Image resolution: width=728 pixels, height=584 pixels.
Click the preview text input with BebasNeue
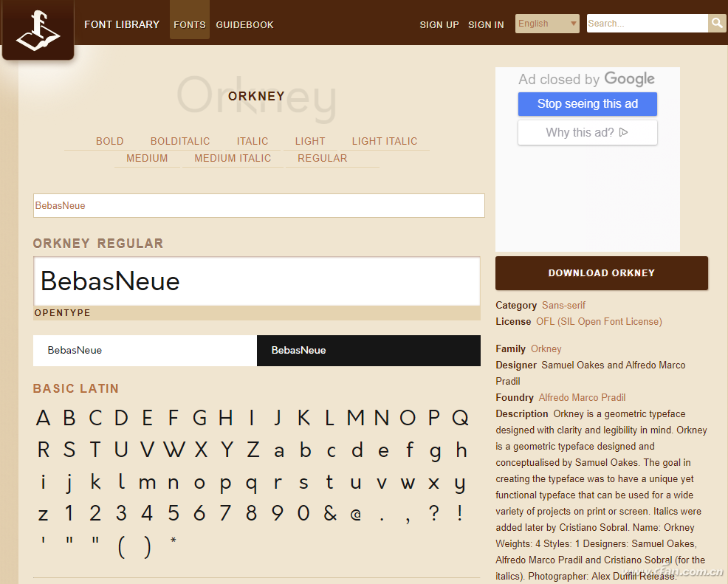click(259, 206)
